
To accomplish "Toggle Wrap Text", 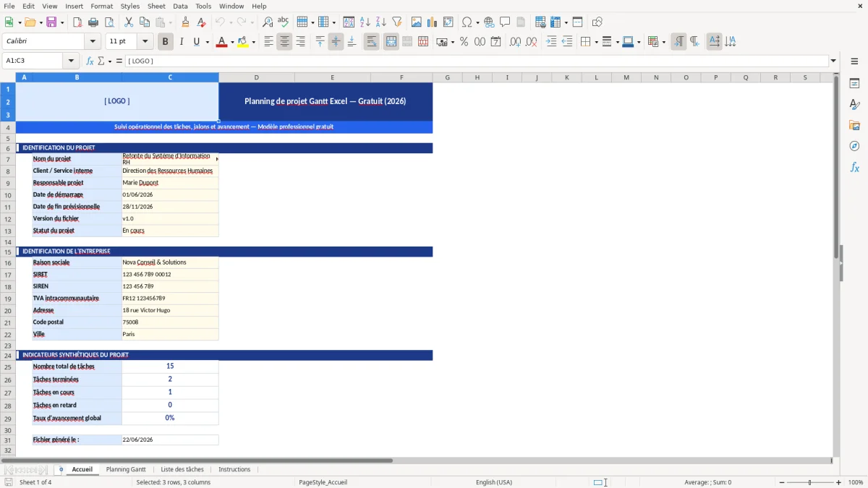I will tap(371, 42).
